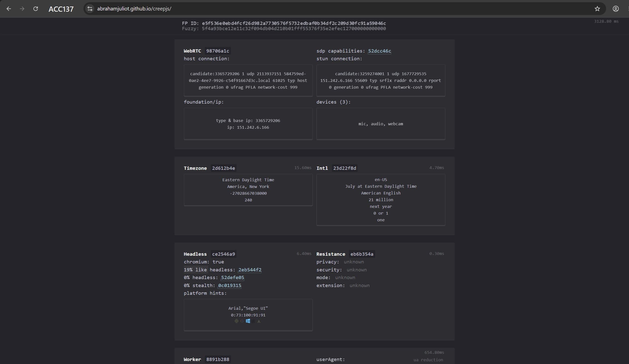Click 'Eastern Daylight Time' in Timezone box
Image resolution: width=629 pixels, height=364 pixels.
(248, 180)
